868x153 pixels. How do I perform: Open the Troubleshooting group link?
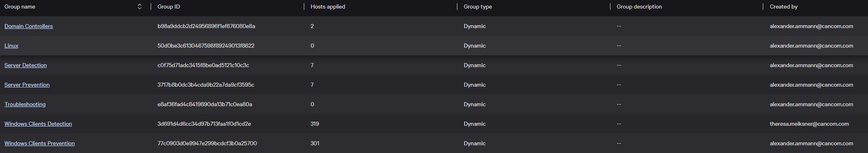(25, 104)
